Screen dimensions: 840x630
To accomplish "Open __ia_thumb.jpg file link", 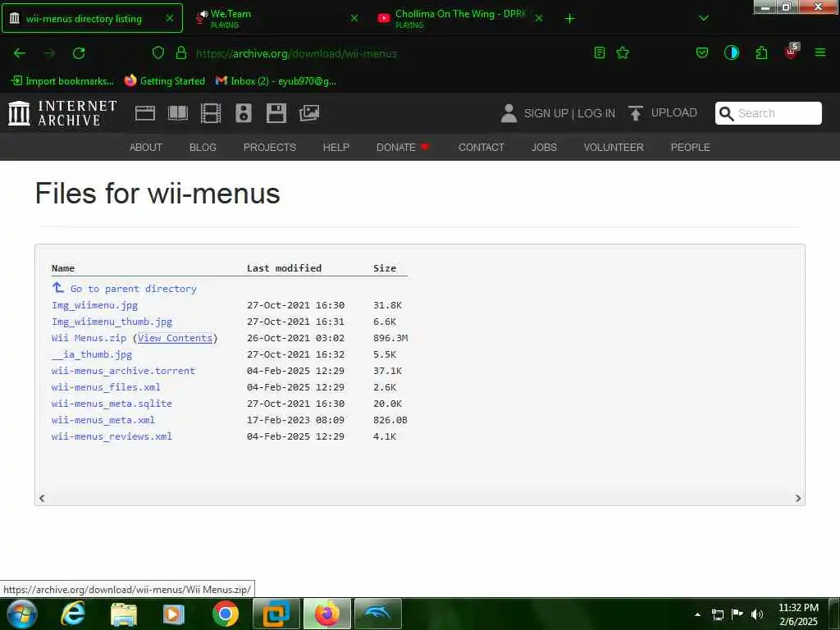I will click(x=92, y=354).
